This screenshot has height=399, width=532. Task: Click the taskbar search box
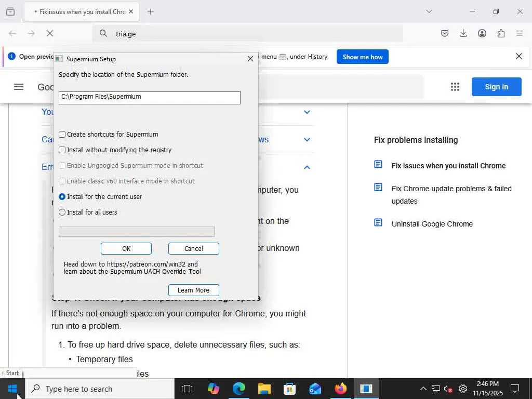pyautogui.click(x=100, y=389)
